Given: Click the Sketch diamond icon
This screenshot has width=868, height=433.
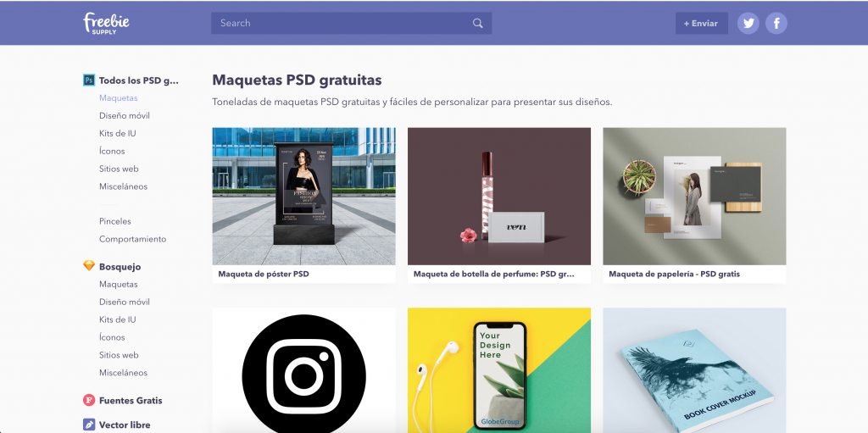Looking at the screenshot, I should point(88,266).
